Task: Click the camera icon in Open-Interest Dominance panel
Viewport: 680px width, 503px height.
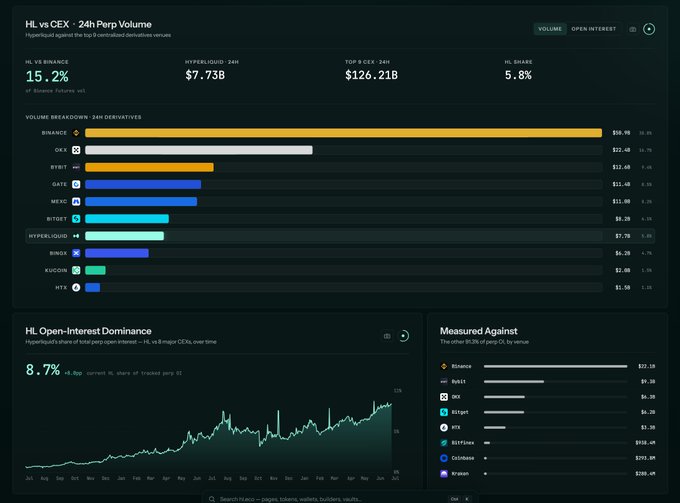Action: tap(387, 336)
